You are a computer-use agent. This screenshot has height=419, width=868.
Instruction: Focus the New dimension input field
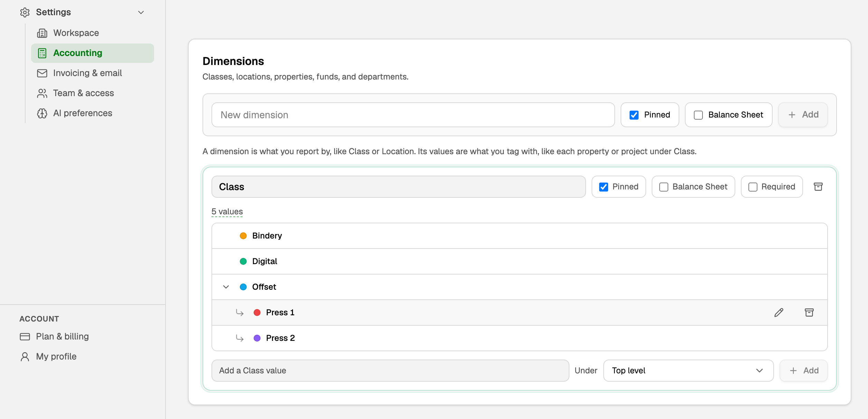point(413,115)
